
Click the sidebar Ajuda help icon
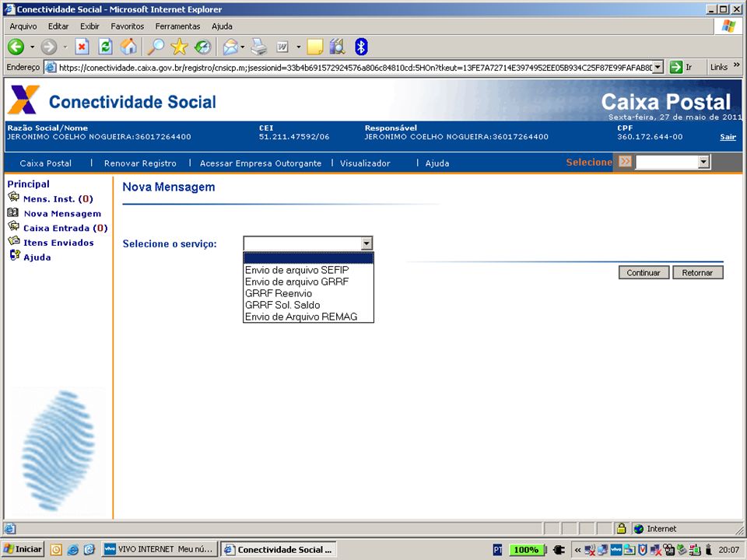pos(15,256)
